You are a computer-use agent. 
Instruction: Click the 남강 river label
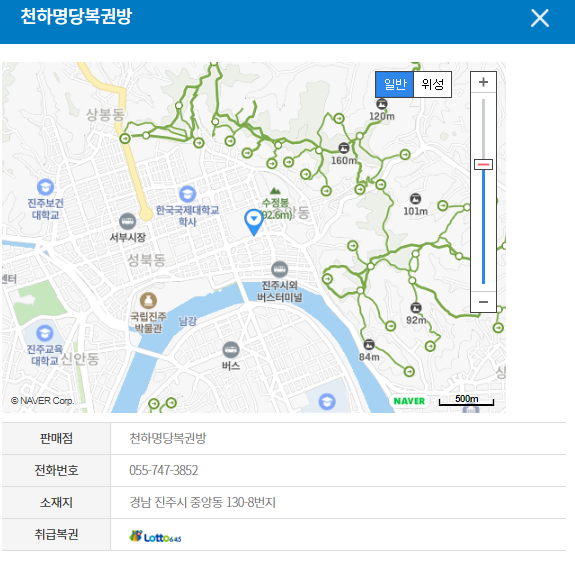click(188, 321)
